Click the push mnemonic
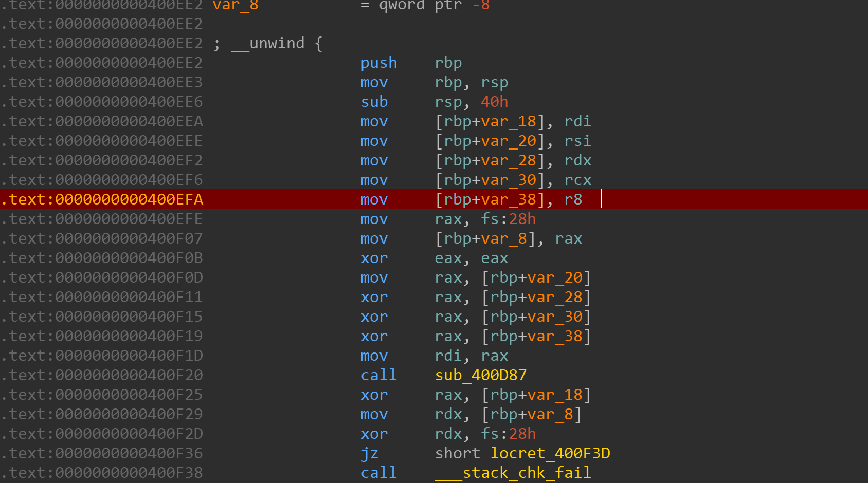The height and width of the screenshot is (483, 868). click(x=378, y=63)
